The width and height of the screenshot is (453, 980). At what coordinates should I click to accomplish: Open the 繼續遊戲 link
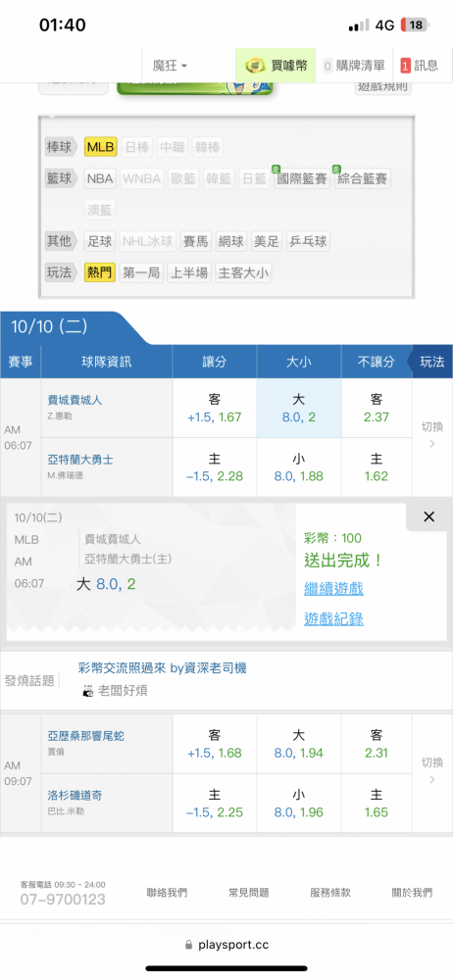[x=333, y=588]
